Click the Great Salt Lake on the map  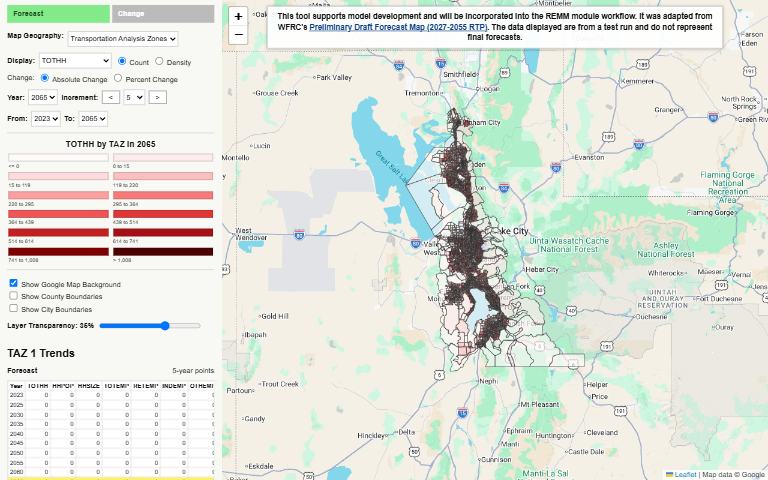(x=392, y=167)
